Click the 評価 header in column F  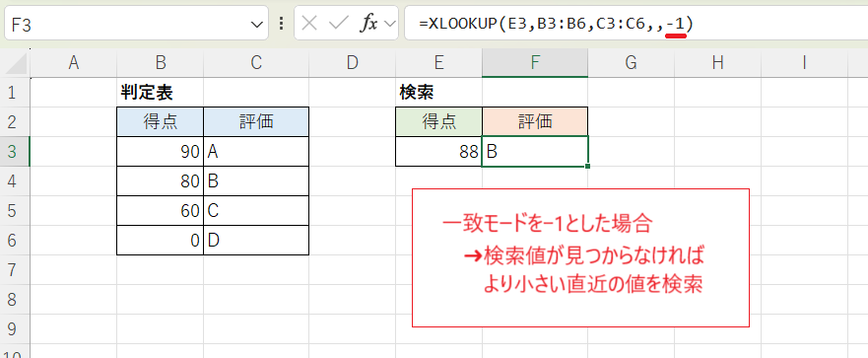(535, 121)
